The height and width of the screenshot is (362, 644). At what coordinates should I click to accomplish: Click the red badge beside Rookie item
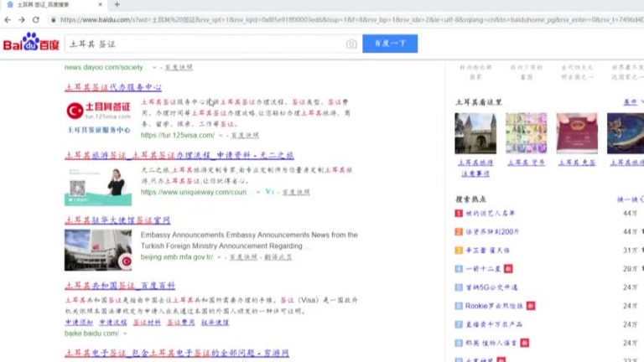pyautogui.click(x=531, y=306)
